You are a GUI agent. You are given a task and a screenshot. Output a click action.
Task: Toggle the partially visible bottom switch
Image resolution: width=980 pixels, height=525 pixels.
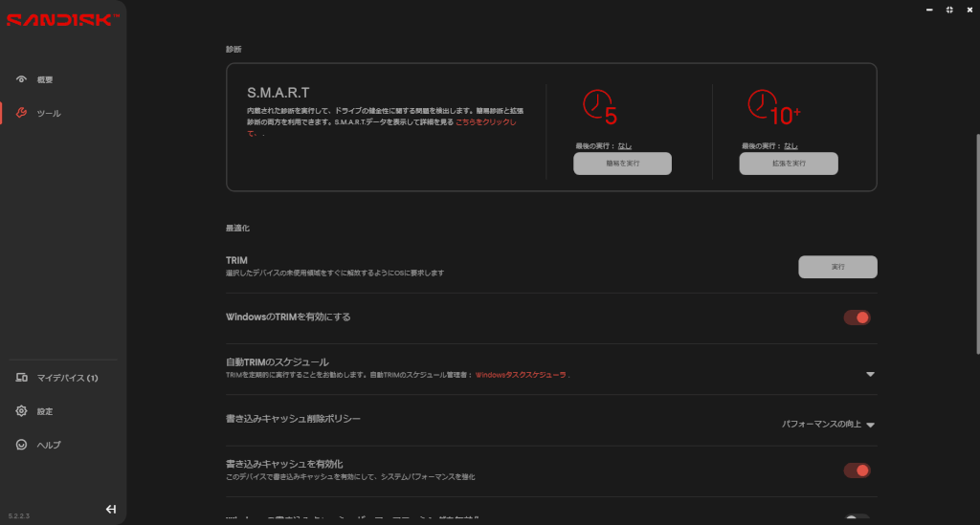(x=857, y=519)
